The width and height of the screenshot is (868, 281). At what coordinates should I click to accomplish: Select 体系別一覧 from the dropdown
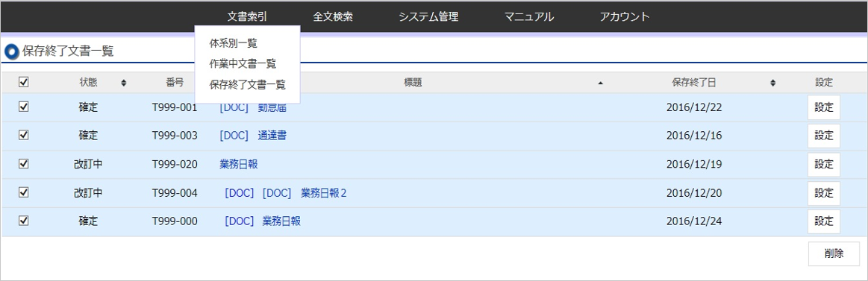point(233,43)
